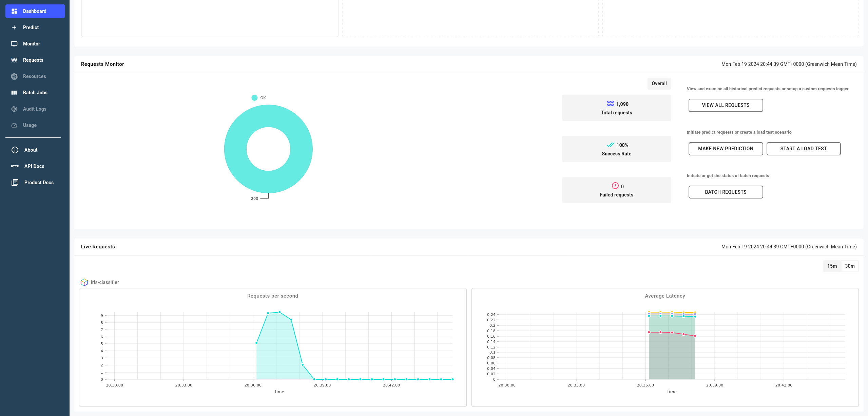
Task: Click the About info circle icon
Action: click(15, 150)
